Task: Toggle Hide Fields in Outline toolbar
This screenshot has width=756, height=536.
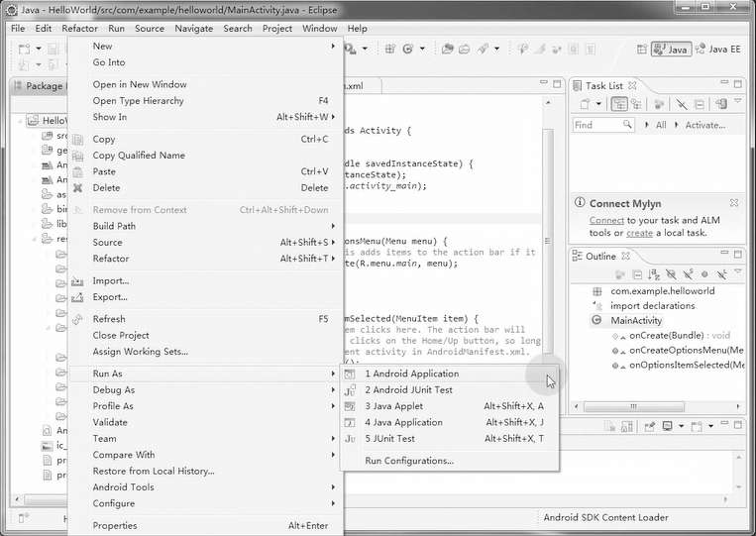Action: click(671, 274)
